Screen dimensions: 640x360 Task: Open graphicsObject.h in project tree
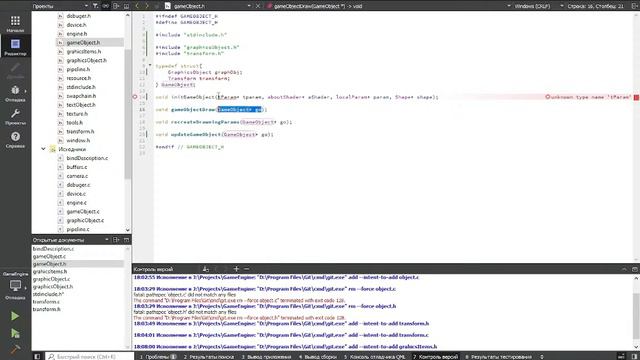click(x=87, y=60)
